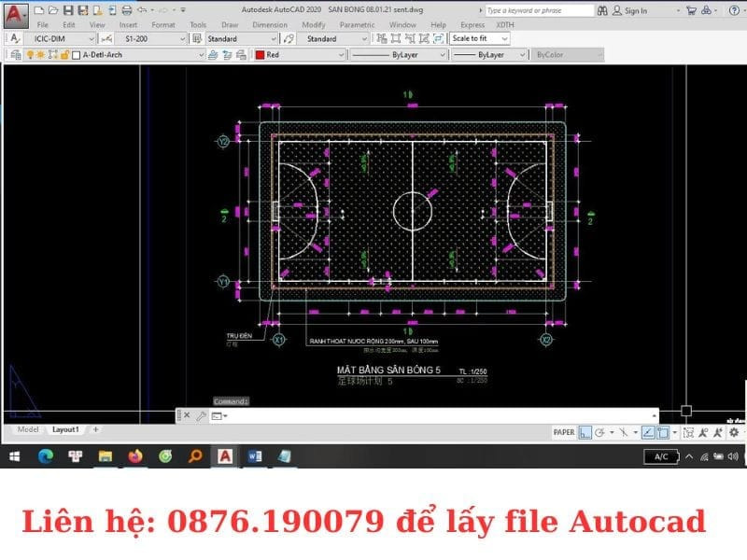
Task: Switch to the Model tab
Action: 28,429
